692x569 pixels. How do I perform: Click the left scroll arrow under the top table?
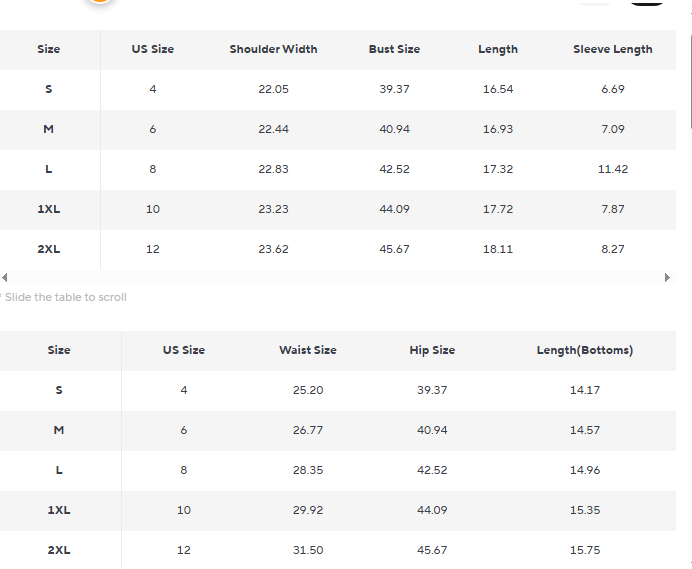pyautogui.click(x=5, y=277)
